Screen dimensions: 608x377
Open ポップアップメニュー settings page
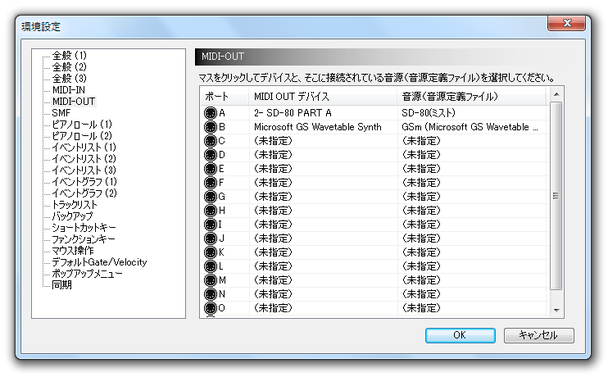pyautogui.click(x=87, y=273)
